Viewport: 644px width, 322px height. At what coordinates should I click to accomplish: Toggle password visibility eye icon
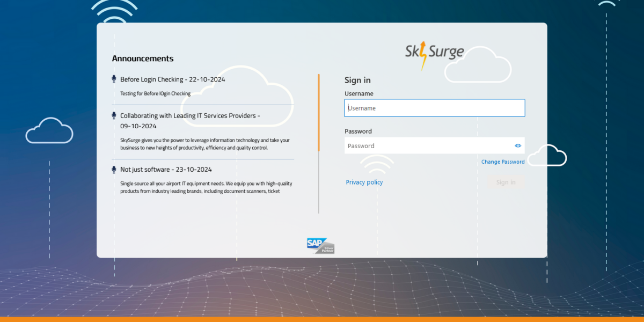point(518,145)
